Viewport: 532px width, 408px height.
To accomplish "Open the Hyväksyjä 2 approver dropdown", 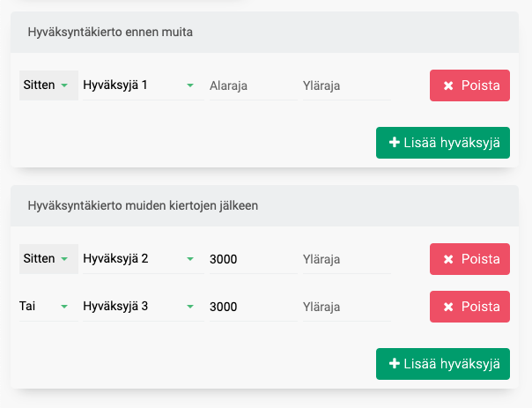I will point(141,259).
